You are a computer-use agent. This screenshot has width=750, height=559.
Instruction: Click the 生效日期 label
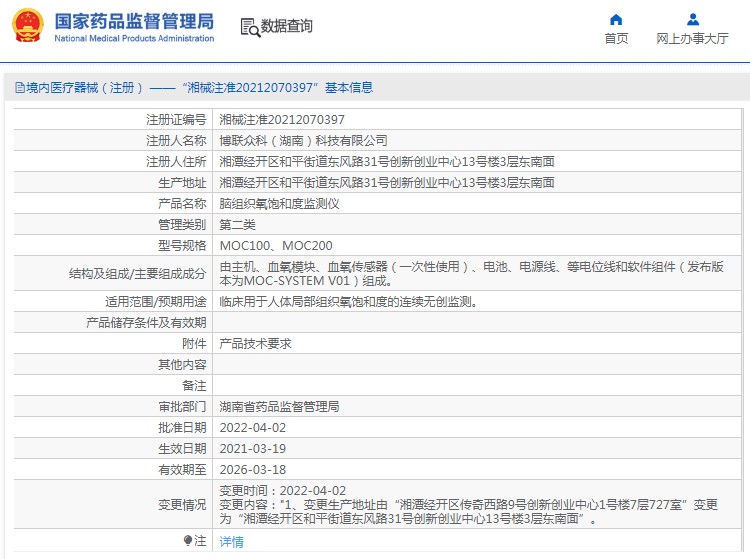tap(182, 449)
